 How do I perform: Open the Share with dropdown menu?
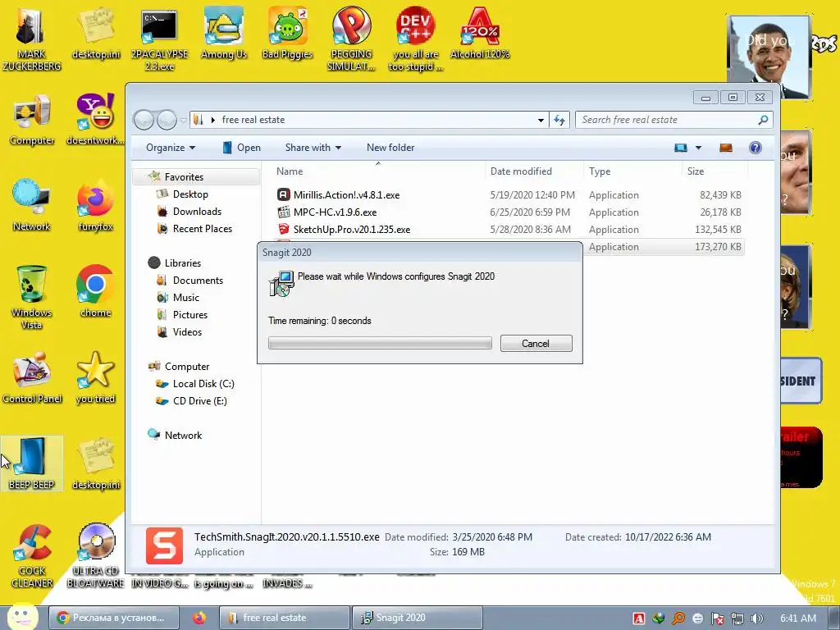point(313,148)
